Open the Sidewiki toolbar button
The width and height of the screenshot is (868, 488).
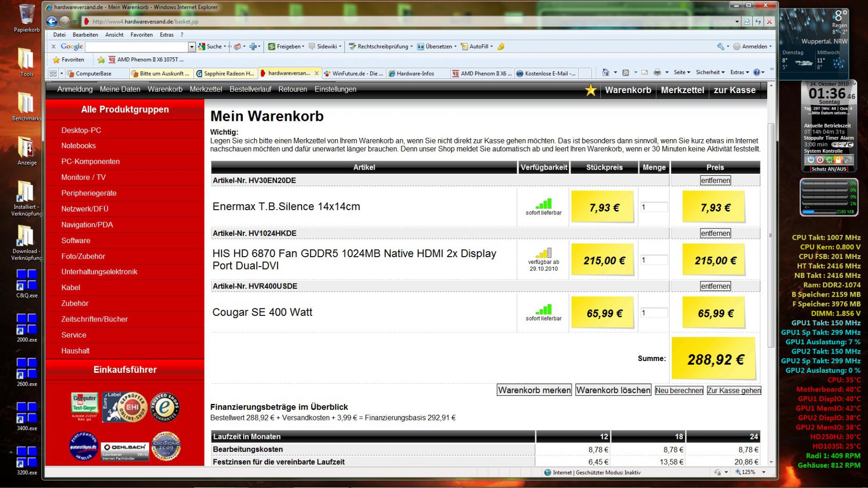click(x=325, y=47)
